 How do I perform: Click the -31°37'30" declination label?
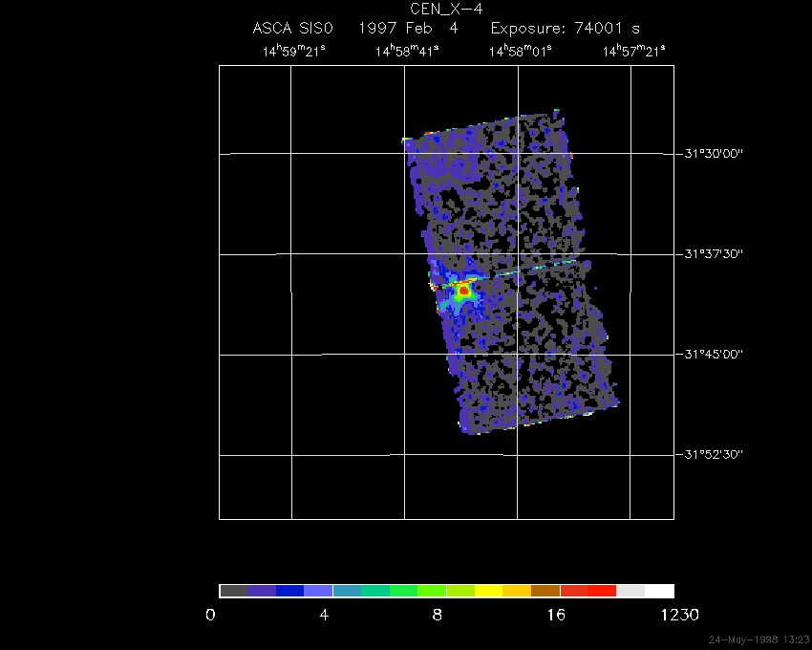(710, 254)
